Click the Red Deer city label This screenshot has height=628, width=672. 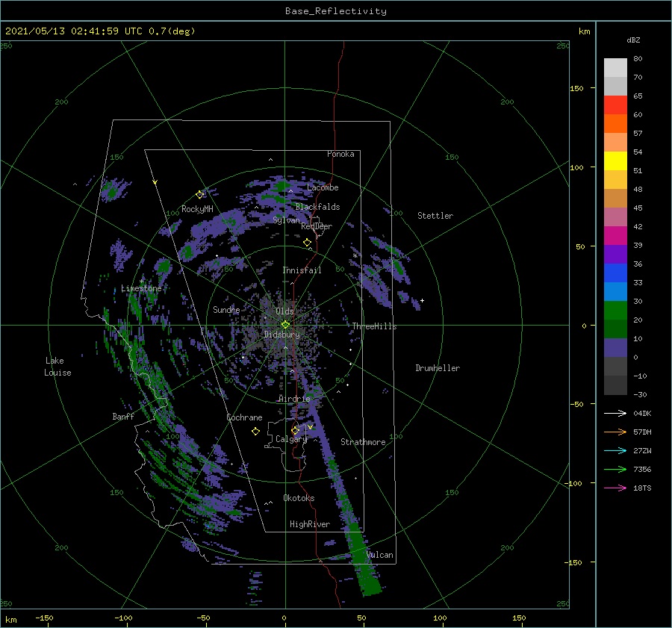coord(317,226)
